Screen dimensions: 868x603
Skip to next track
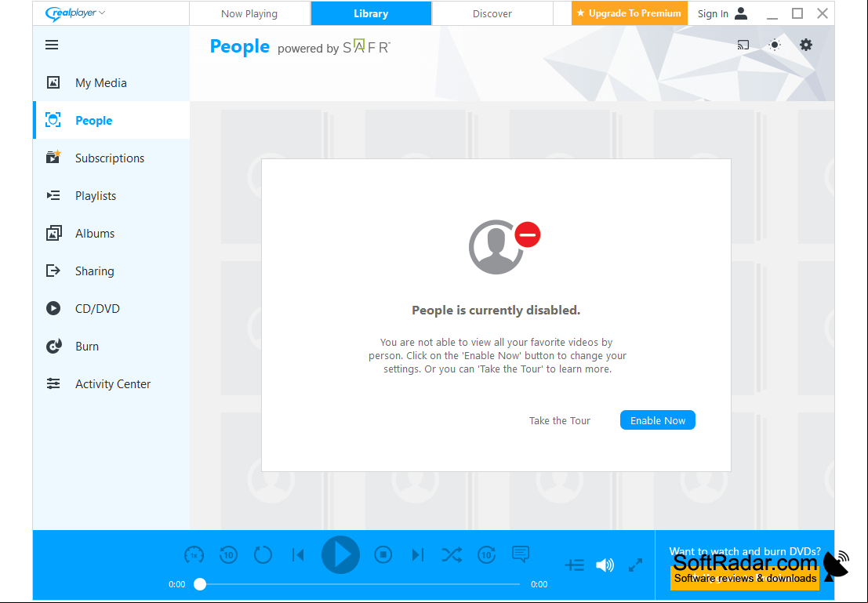click(418, 554)
